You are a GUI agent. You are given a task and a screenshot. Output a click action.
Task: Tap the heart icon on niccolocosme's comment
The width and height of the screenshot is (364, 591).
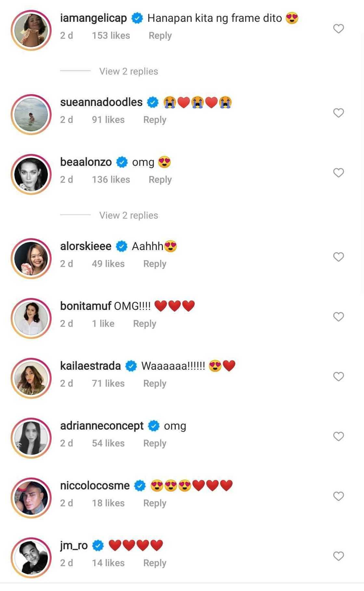click(338, 496)
